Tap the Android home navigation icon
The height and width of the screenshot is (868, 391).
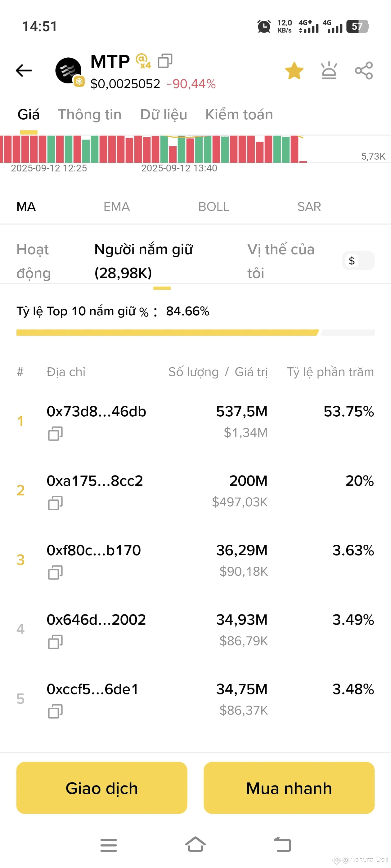pyautogui.click(x=195, y=844)
